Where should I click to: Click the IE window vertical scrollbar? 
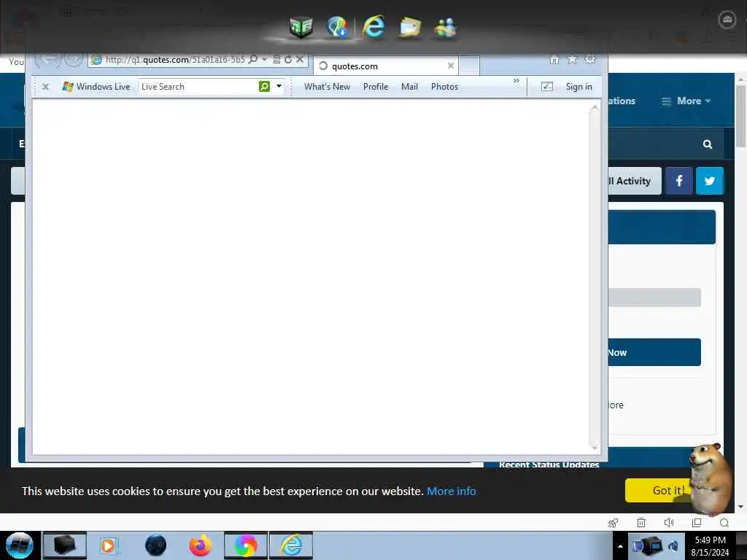[594, 276]
